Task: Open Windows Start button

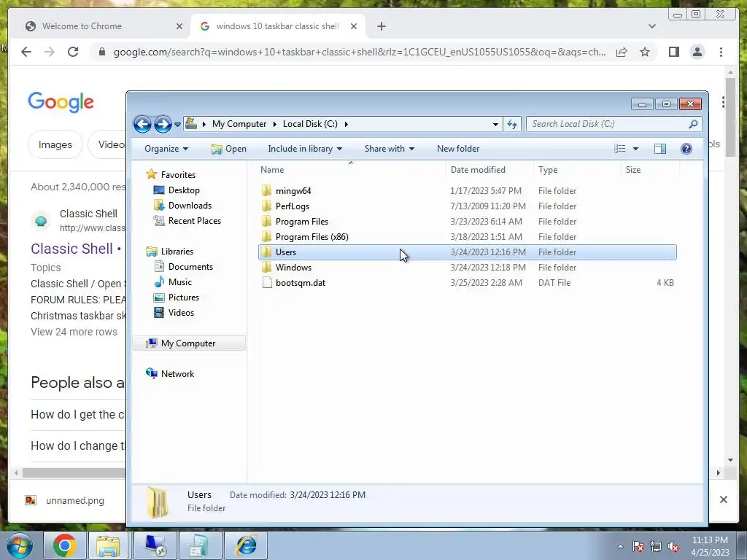Action: (x=19, y=545)
